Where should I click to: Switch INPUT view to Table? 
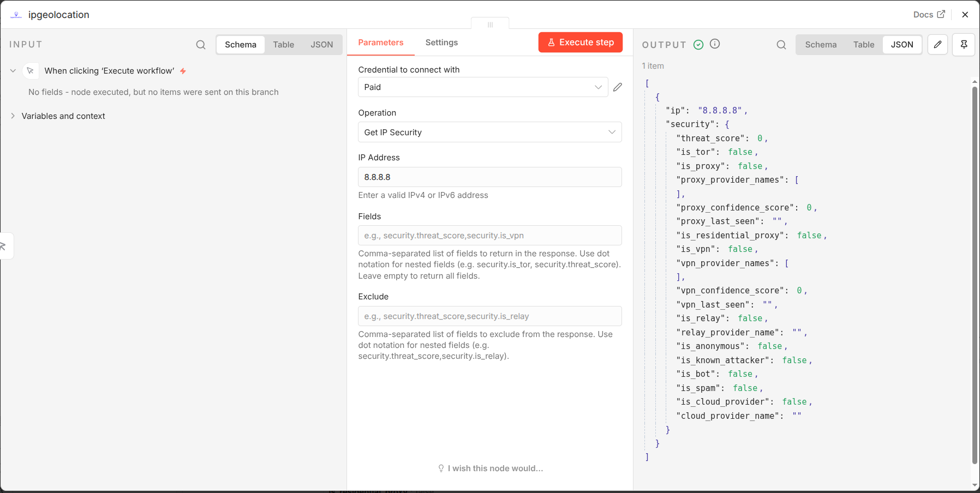pos(283,45)
